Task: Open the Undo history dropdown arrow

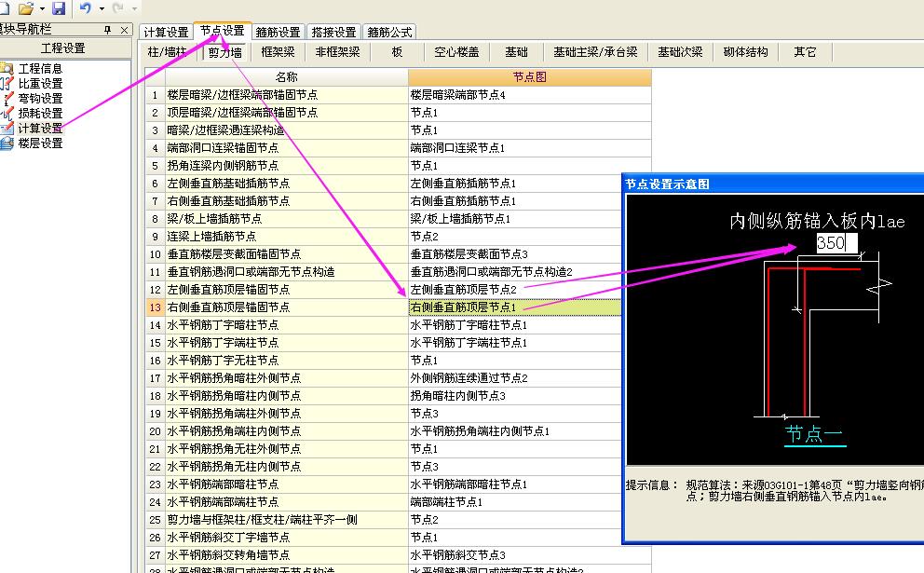Action: tap(102, 8)
